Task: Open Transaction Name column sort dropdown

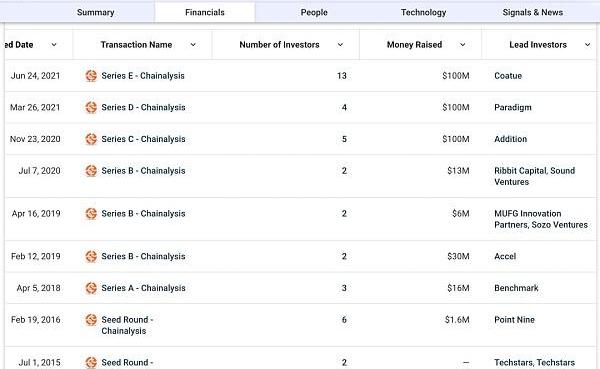Action: (193, 45)
